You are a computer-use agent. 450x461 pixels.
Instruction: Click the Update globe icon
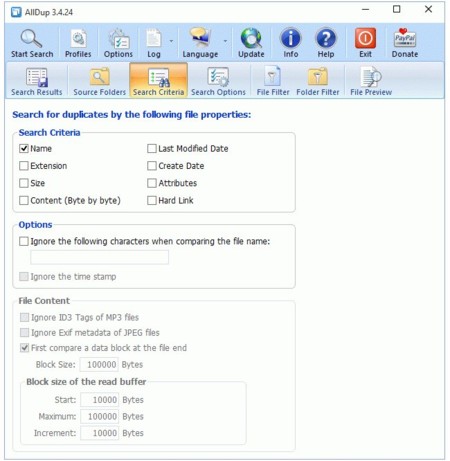coord(251,38)
